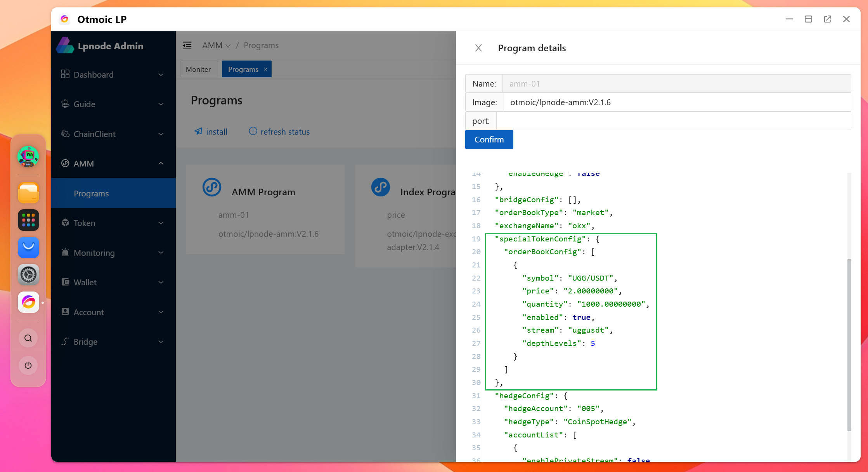Open the Dashboard section icon

65,75
